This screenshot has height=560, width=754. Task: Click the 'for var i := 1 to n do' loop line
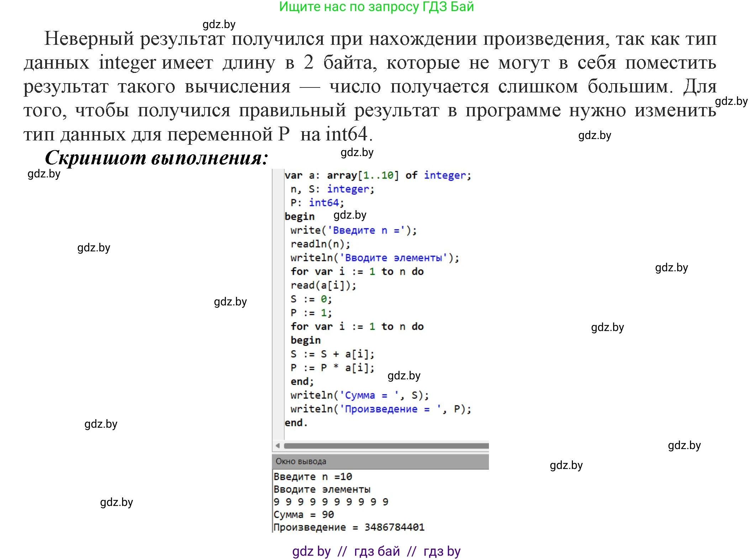coord(356,271)
